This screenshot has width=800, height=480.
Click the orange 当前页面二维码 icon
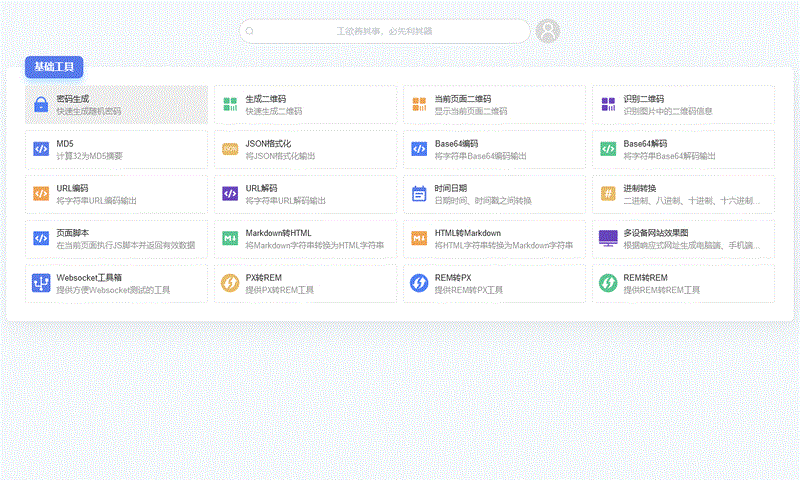tap(419, 105)
